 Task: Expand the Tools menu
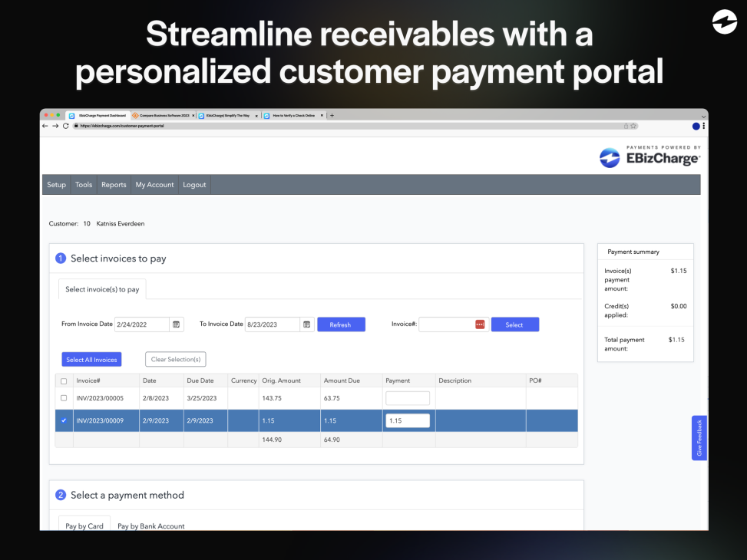84,185
